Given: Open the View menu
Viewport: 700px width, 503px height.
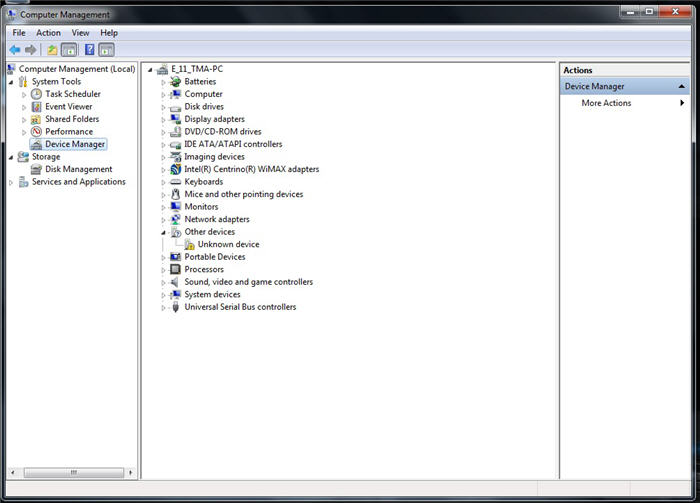Looking at the screenshot, I should [80, 33].
